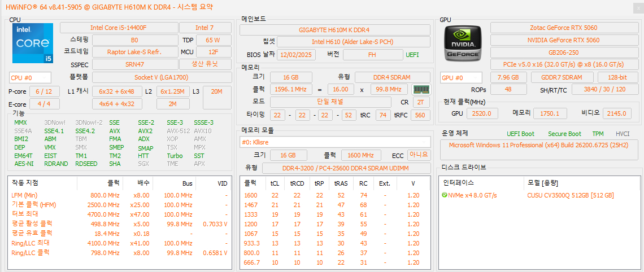The width and height of the screenshot is (644, 272).
Task: Click the 'Zotac GeForce RTX 5060' field
Action: (x=563, y=28)
